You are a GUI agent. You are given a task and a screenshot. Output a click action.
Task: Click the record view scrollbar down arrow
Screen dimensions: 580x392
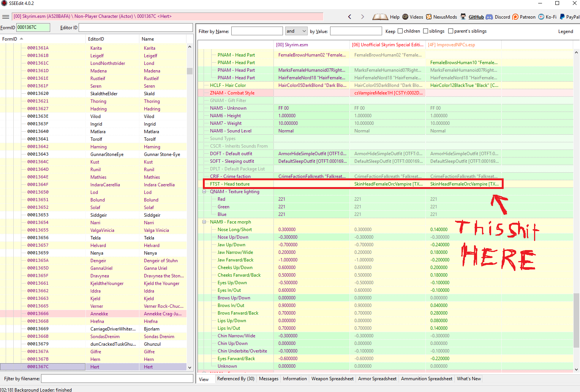click(577, 369)
